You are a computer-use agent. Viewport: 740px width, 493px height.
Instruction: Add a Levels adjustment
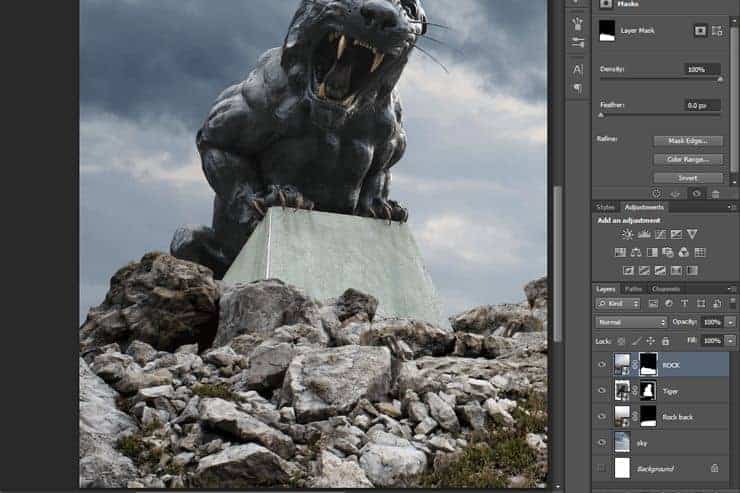pyautogui.click(x=644, y=234)
